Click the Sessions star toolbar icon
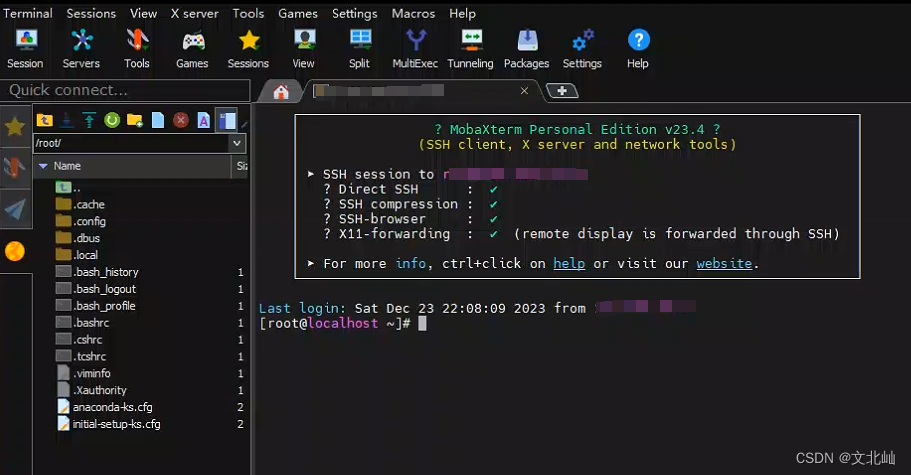This screenshot has width=911, height=475. pyautogui.click(x=248, y=49)
